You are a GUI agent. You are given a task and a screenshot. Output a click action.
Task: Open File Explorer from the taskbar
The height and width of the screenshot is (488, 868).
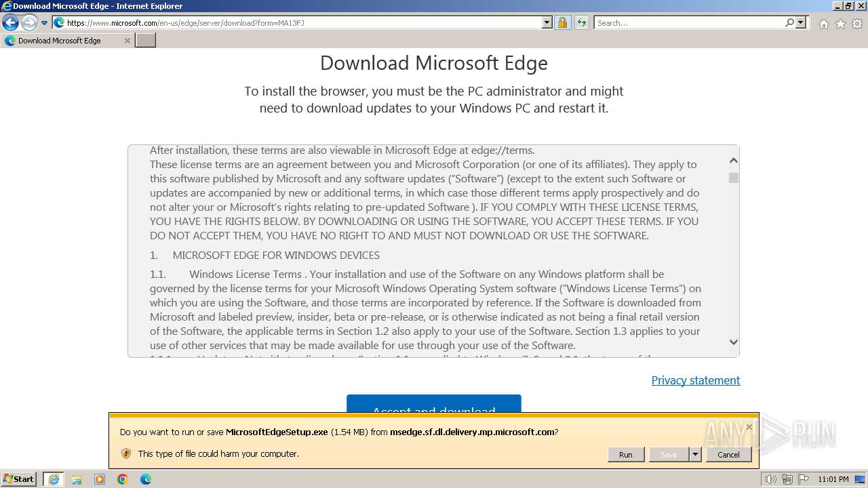[77, 479]
